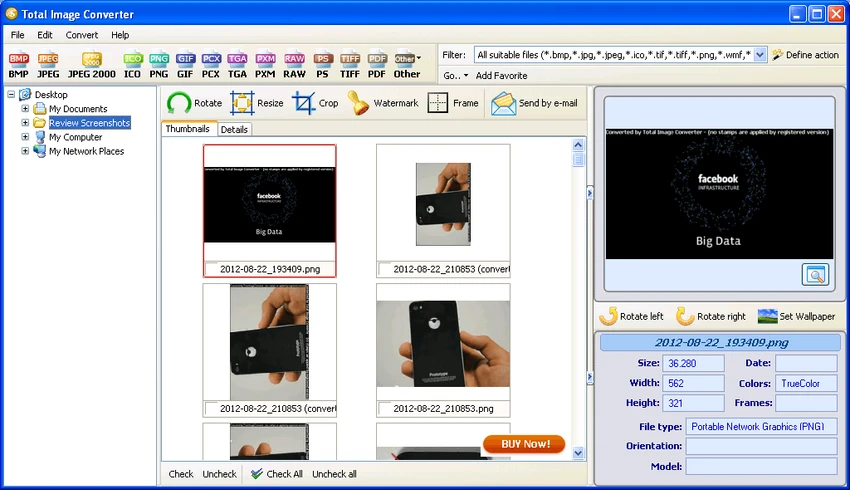Expand My Documents folder node
Viewport: 850px width, 490px height.
point(25,108)
